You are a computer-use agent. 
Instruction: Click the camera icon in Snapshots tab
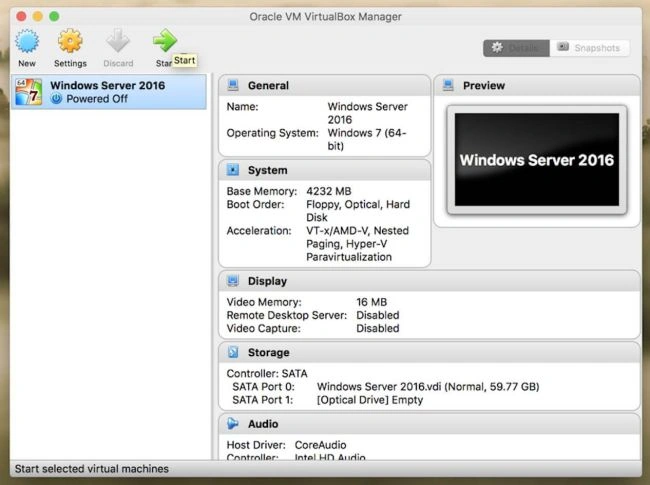pyautogui.click(x=563, y=47)
